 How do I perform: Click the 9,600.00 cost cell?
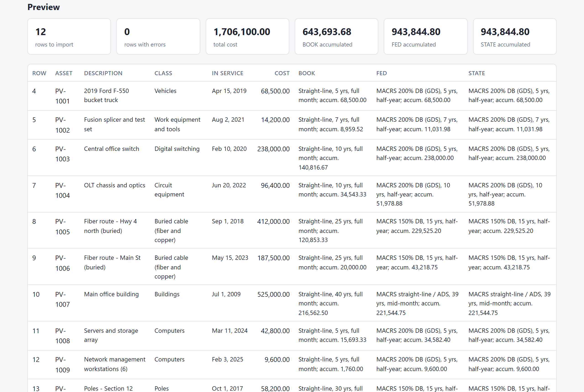277,360
